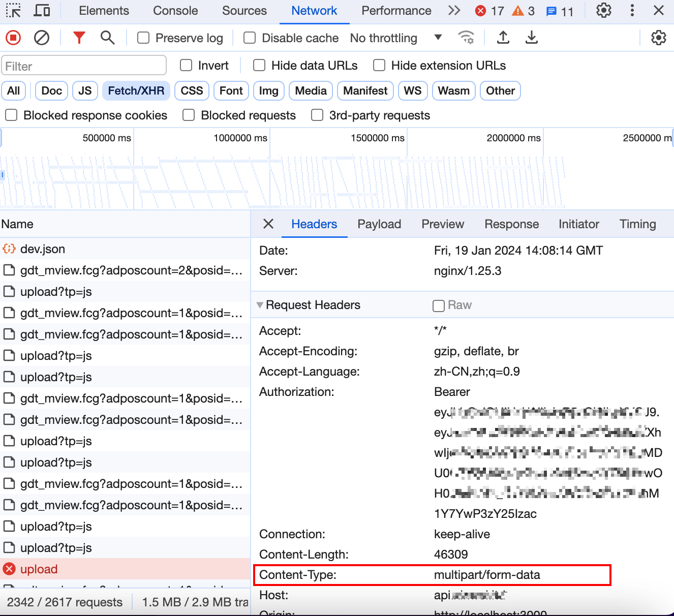Switch to the Payload tab

[x=379, y=224]
